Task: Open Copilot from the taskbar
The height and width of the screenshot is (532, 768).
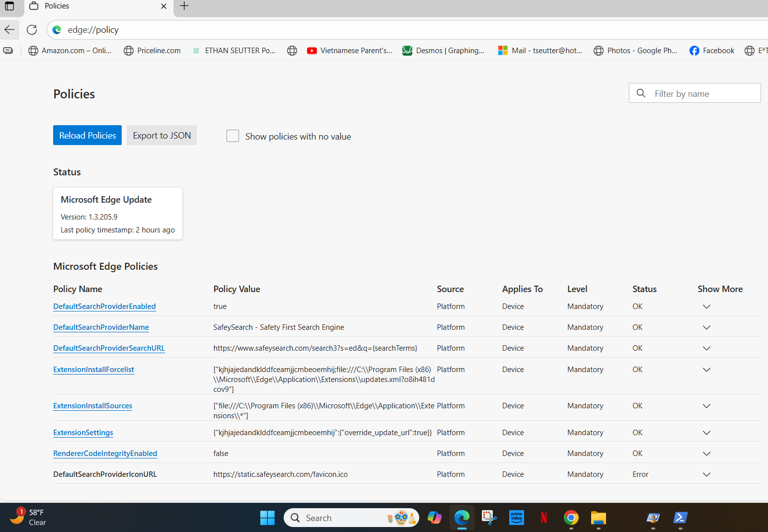Action: pyautogui.click(x=435, y=518)
